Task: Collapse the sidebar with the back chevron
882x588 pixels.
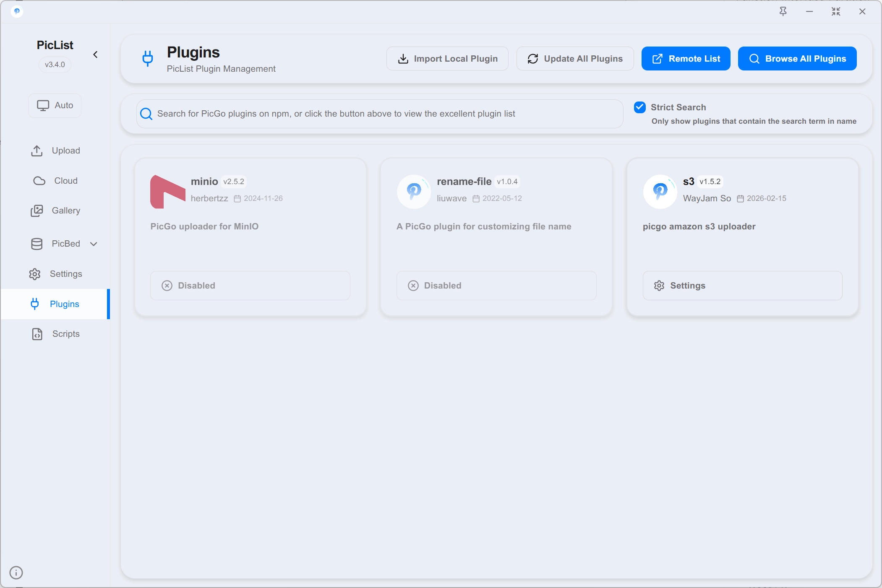Action: click(95, 55)
